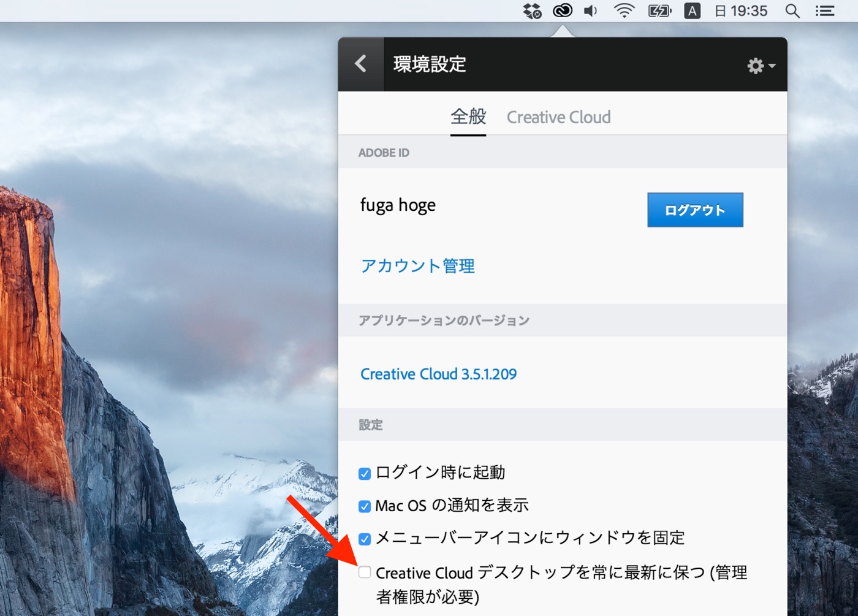Enable Creative Cloud デスクトップを常に最新に保つ checkbox
Screen dimensions: 858x616
[x=365, y=572]
